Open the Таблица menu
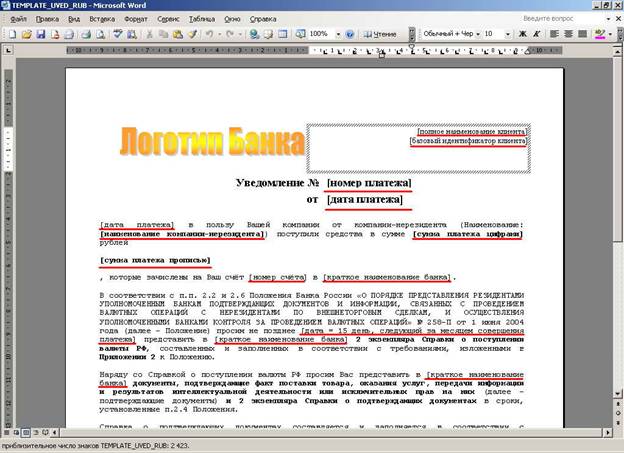The image size is (624, 453). click(x=201, y=18)
